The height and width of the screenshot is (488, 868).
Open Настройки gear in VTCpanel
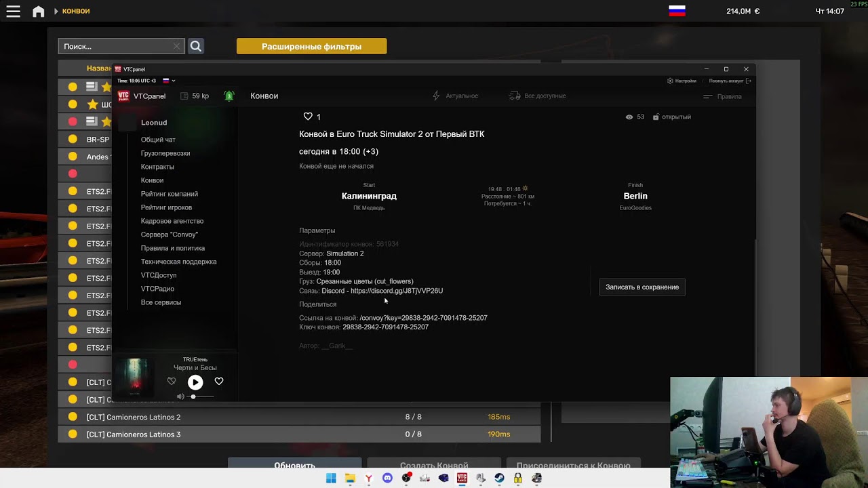(670, 81)
